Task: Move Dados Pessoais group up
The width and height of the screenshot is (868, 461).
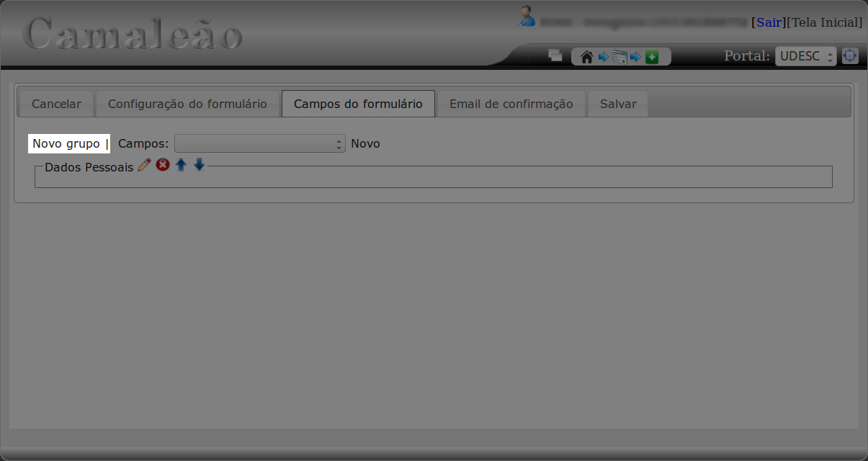Action: click(181, 165)
